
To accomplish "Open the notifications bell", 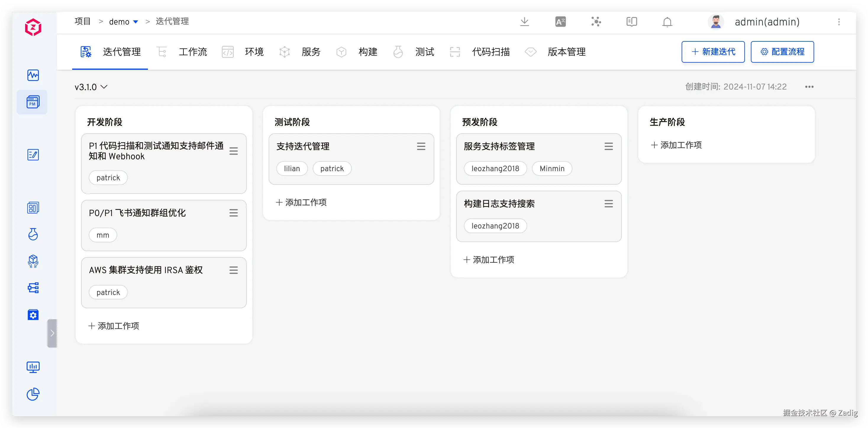I will tap(667, 22).
